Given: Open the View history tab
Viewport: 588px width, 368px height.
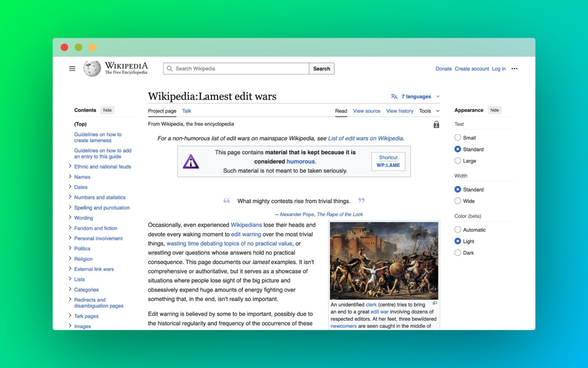Looking at the screenshot, I should tap(400, 111).
